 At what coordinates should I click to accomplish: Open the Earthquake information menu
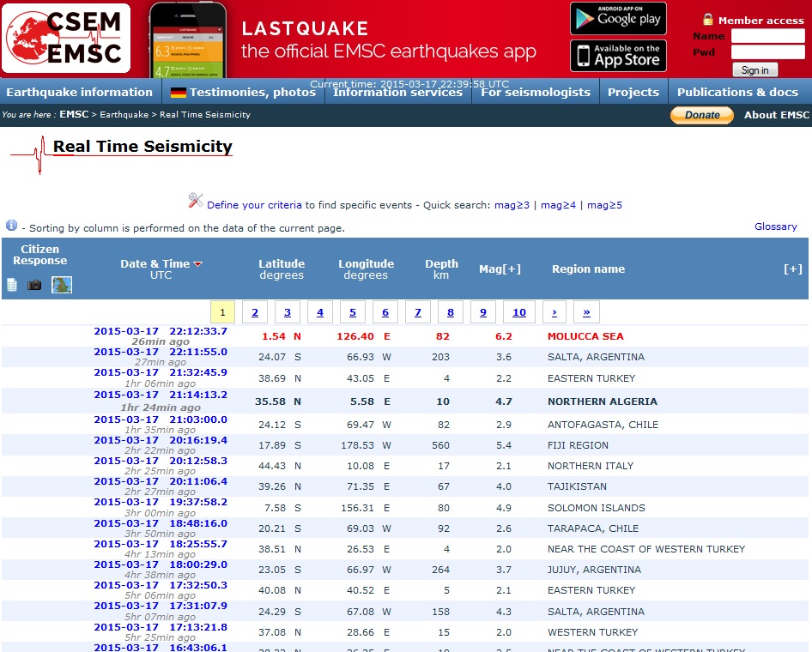[x=79, y=93]
